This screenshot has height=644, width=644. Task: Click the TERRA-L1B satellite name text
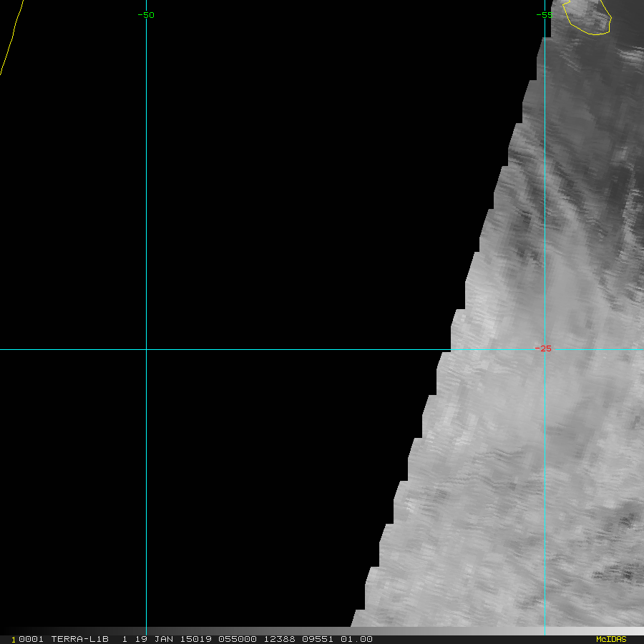click(x=79, y=639)
